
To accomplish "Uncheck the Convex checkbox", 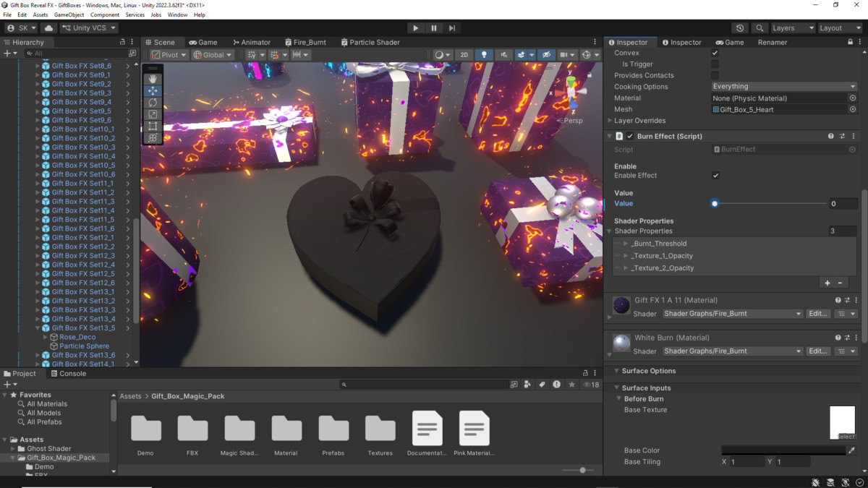I will [x=715, y=53].
